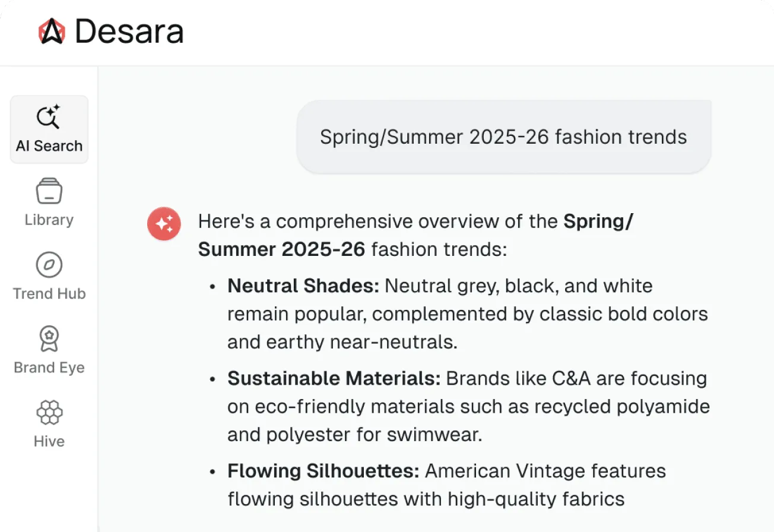Click the Sustainable Materials bullet heading
Viewport: 774px width, 532px height.
tap(334, 378)
